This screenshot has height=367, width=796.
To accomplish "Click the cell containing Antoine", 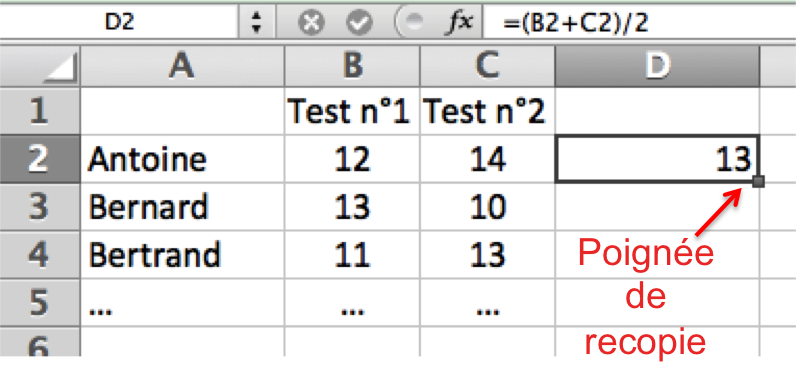I will (182, 159).
